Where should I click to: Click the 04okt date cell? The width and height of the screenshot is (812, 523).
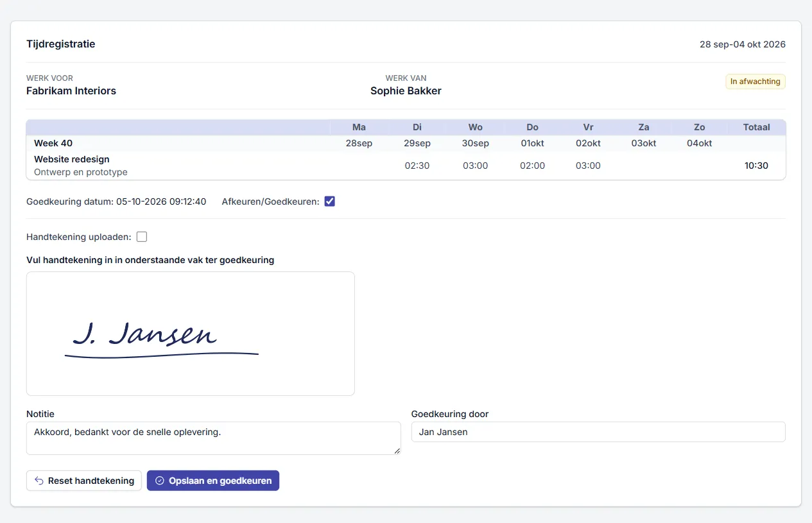tap(700, 143)
